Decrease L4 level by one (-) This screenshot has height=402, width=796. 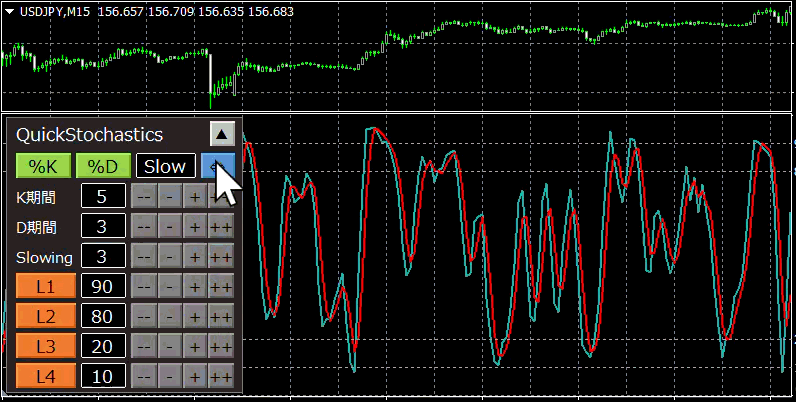170,376
